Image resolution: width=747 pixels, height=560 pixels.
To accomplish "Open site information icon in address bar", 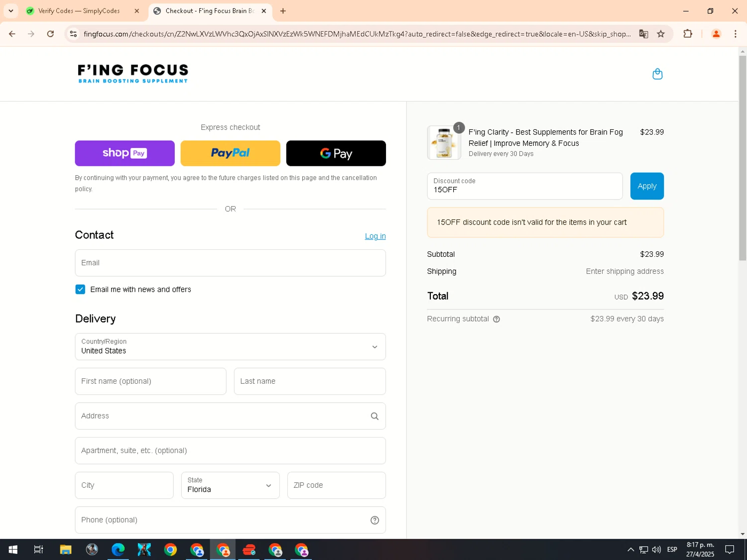I will click(x=73, y=34).
